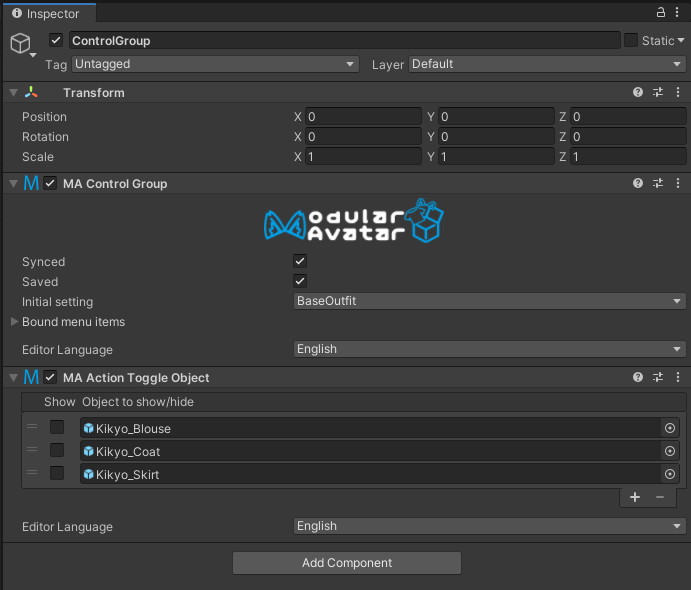
Task: Click the Transform component axes icon
Action: click(x=31, y=93)
